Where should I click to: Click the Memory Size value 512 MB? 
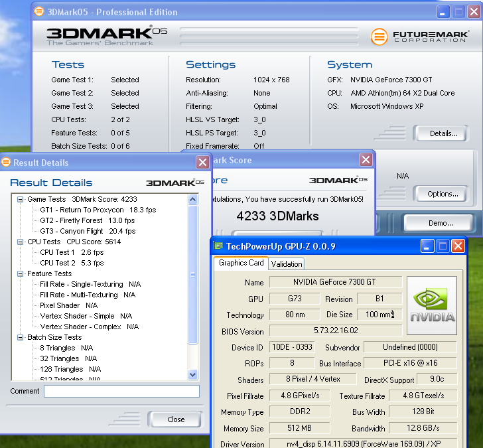pyautogui.click(x=299, y=428)
